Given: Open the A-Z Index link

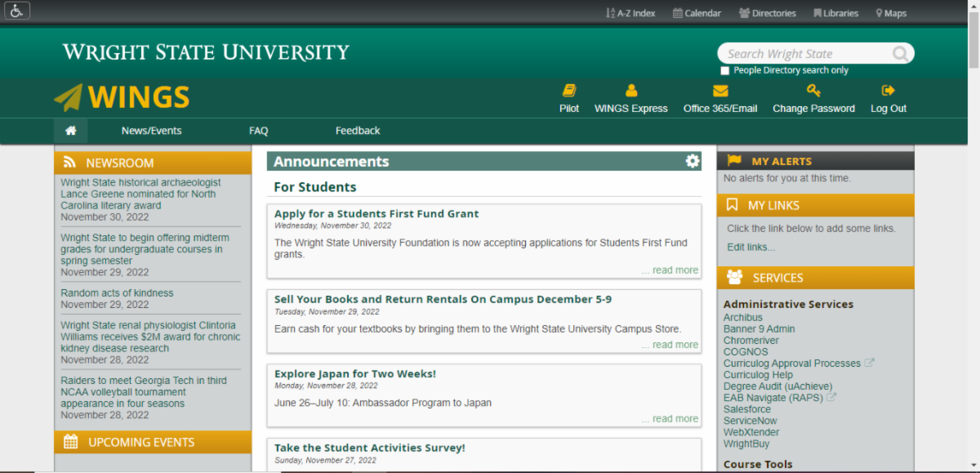Looking at the screenshot, I should tap(630, 13).
